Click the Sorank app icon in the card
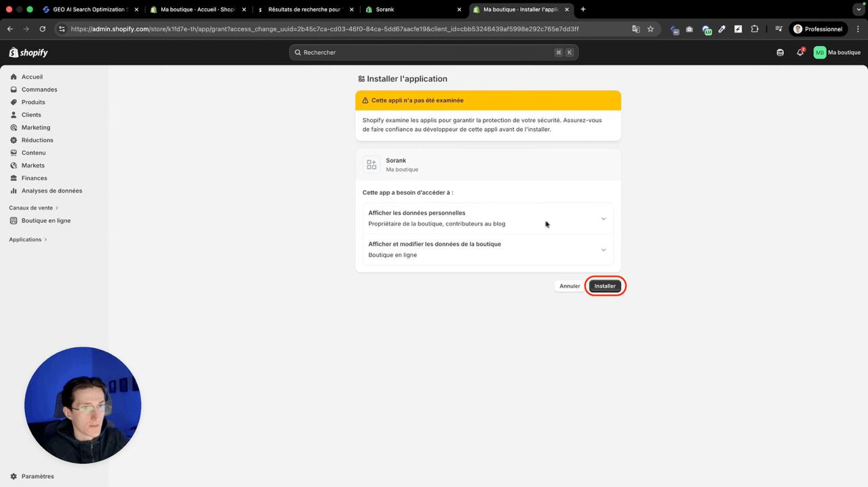The height and width of the screenshot is (487, 868). click(371, 164)
